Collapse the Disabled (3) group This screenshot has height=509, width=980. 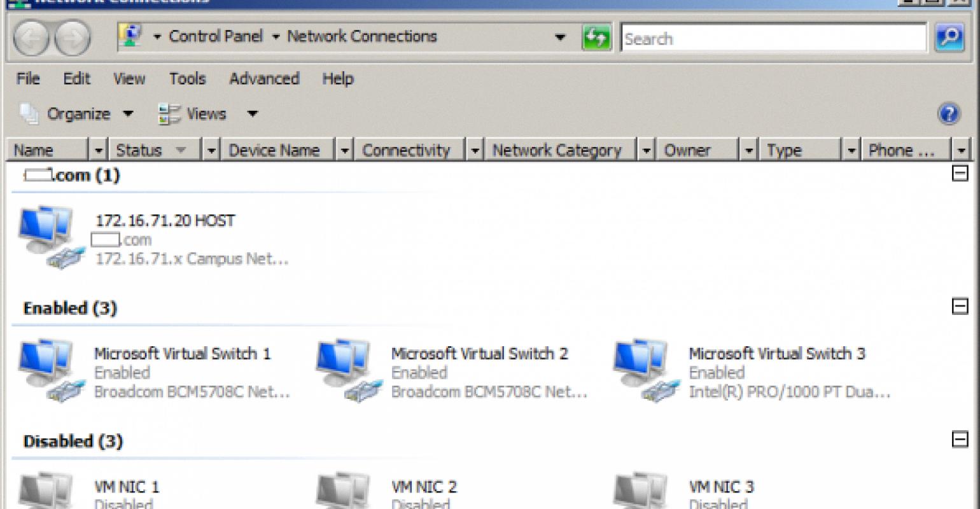(959, 440)
